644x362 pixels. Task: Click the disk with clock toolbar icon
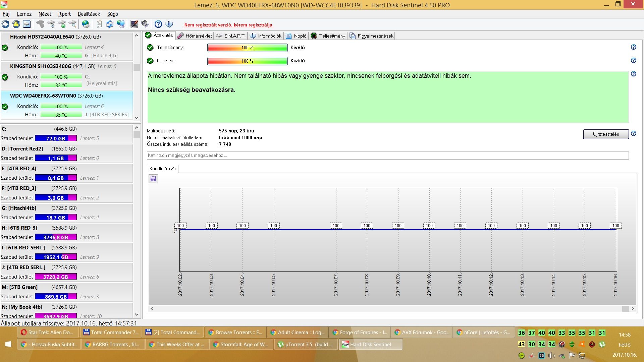pyautogui.click(x=51, y=24)
